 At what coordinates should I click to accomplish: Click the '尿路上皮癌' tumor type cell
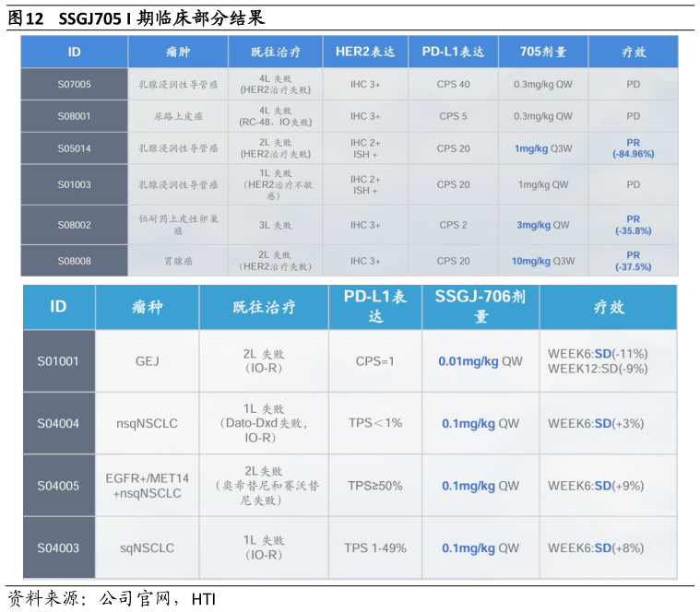coord(178,116)
